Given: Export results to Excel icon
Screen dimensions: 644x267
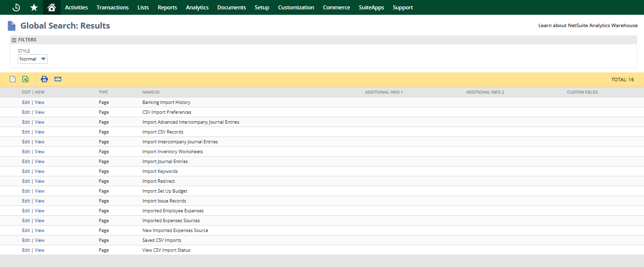Looking at the screenshot, I should [26, 79].
